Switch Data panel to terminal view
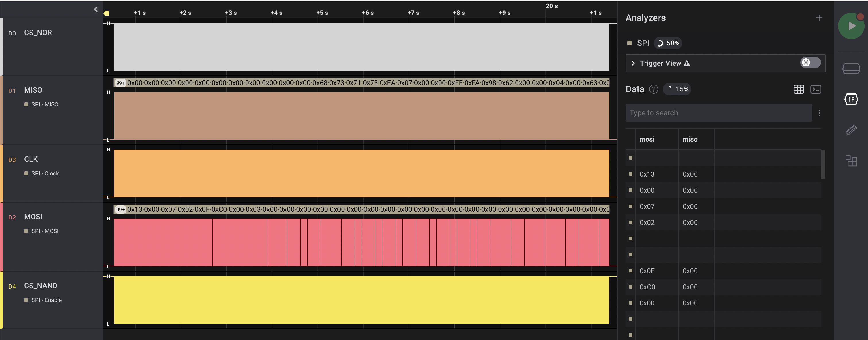Viewport: 868px width, 340px height. 816,89
